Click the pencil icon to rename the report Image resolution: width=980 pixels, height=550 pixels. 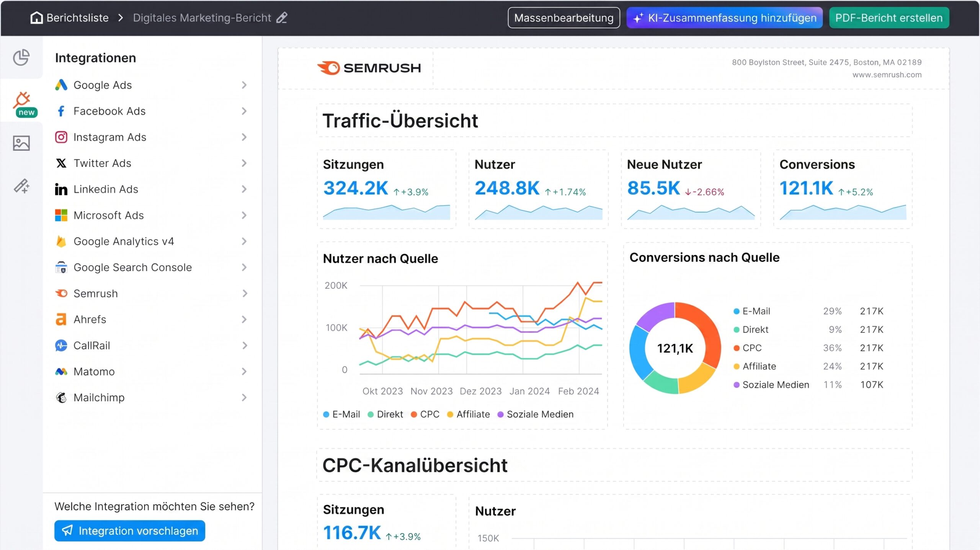pos(282,18)
